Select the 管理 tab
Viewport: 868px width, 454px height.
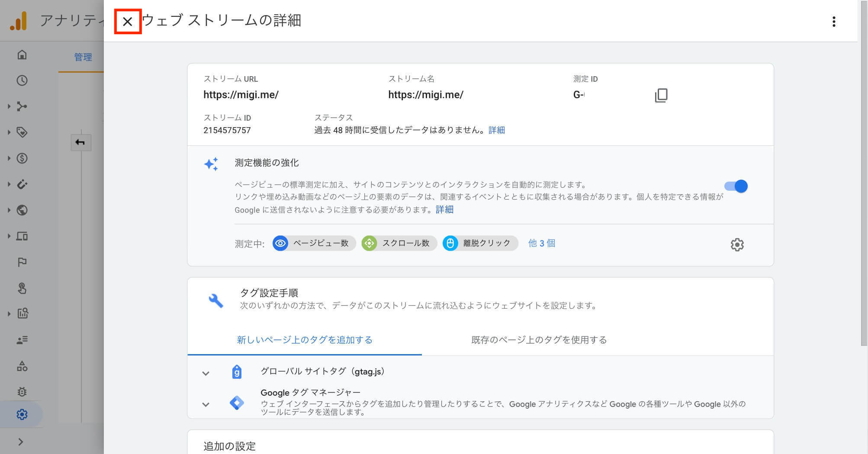point(83,57)
